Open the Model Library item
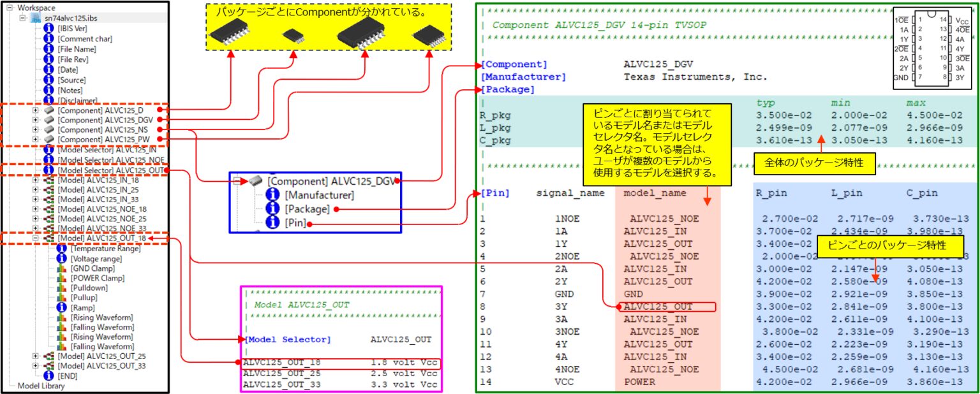980x394 pixels. pyautogui.click(x=41, y=386)
